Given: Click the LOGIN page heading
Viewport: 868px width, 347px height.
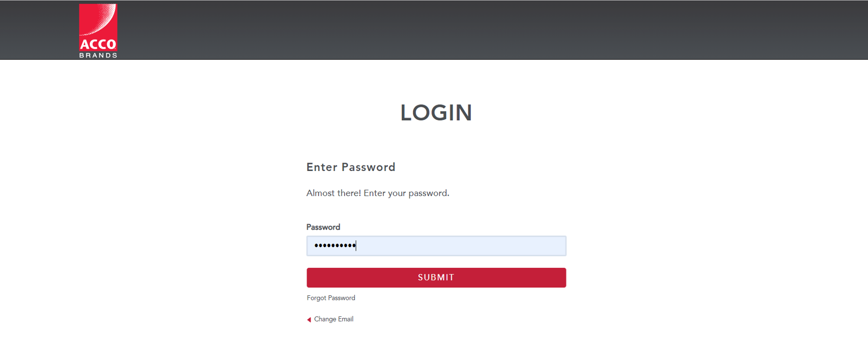Looking at the screenshot, I should point(436,112).
